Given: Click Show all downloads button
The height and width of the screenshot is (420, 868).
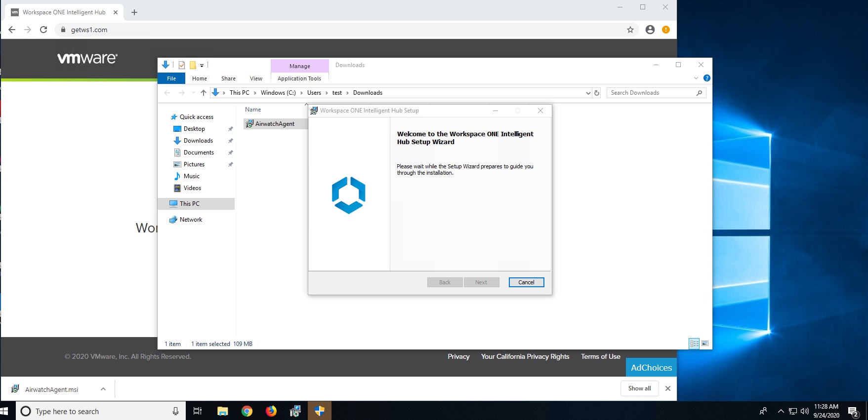Looking at the screenshot, I should click(640, 388).
